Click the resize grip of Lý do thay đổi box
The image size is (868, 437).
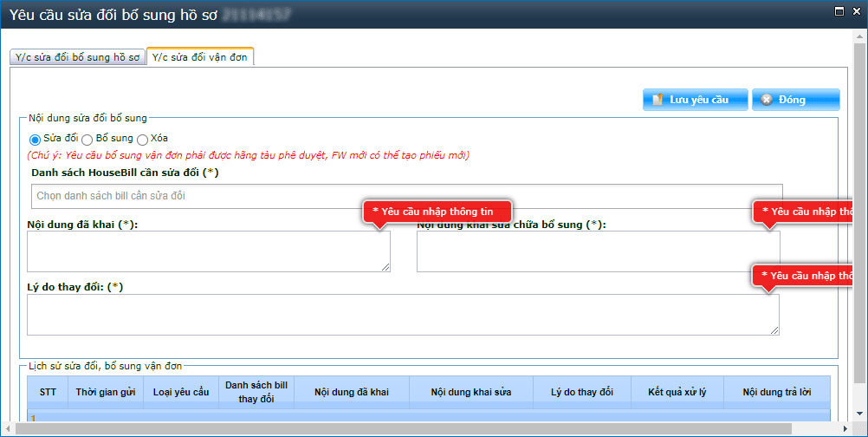click(x=774, y=330)
